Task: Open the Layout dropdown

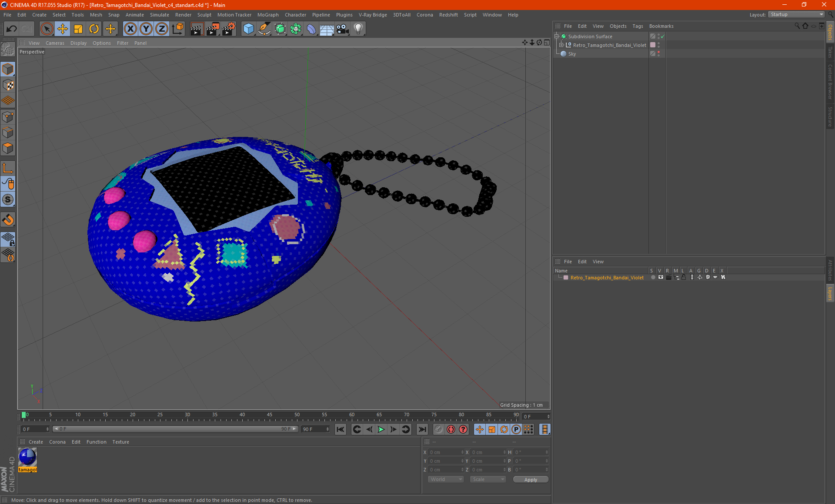Action: [796, 14]
